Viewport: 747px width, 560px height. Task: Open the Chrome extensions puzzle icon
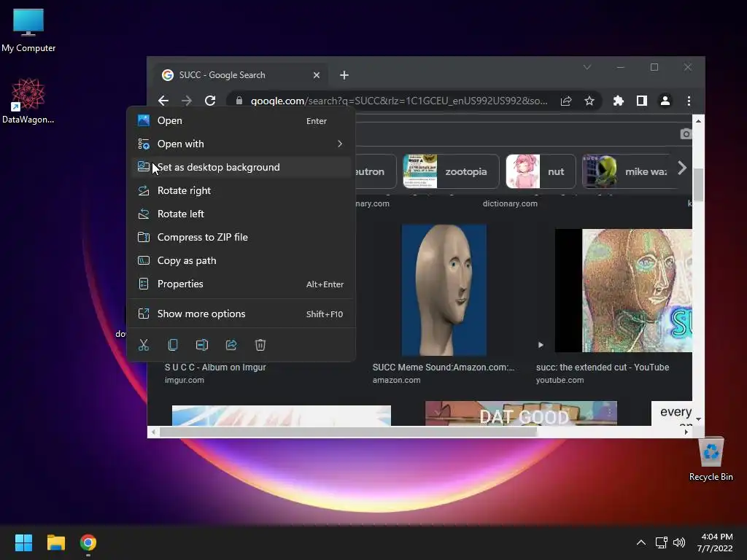pyautogui.click(x=619, y=101)
